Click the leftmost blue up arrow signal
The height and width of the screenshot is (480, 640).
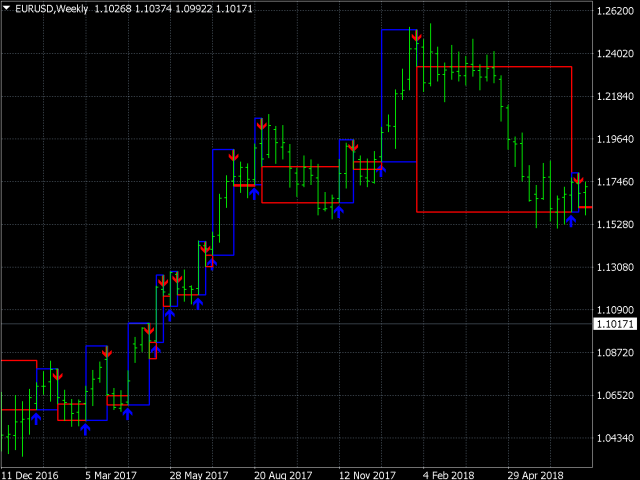[x=36, y=419]
